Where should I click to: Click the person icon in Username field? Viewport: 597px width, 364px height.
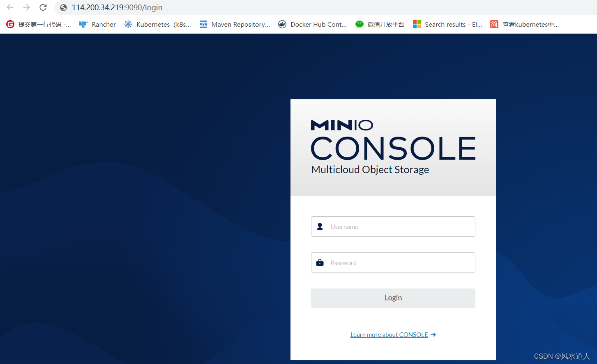320,226
